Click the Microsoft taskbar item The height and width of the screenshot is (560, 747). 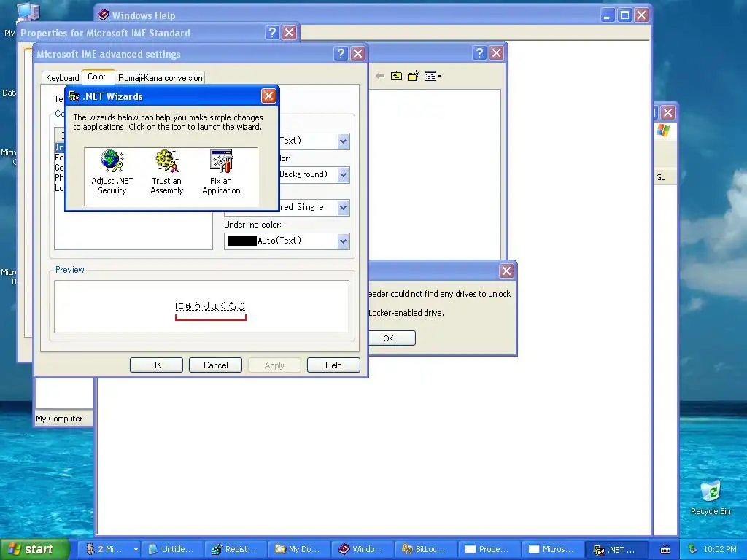(553, 550)
